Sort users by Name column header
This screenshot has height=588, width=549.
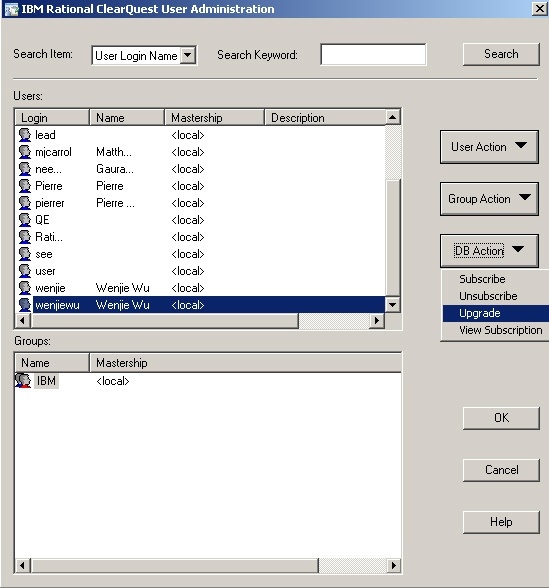pos(127,118)
